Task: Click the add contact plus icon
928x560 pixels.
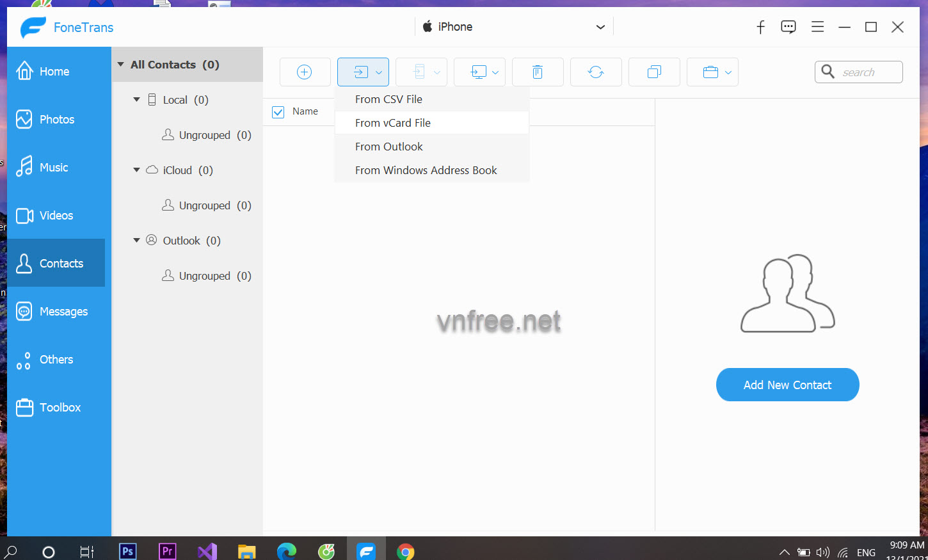Action: tap(305, 72)
